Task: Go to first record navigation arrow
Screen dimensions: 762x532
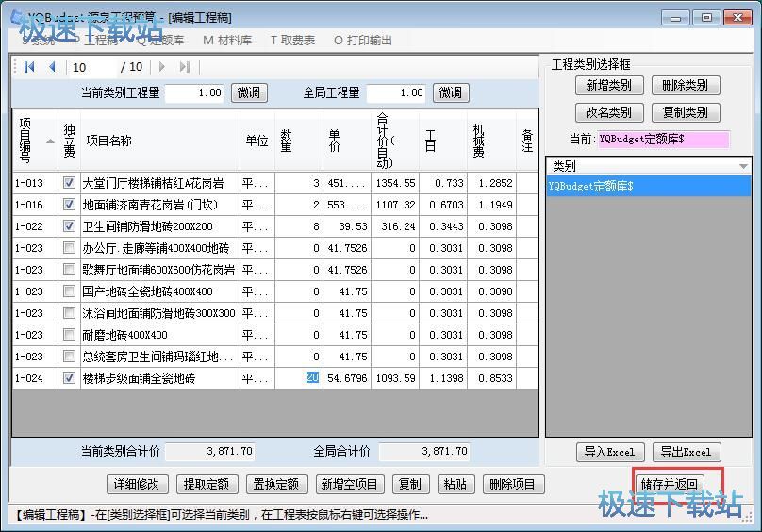Action: pos(29,67)
